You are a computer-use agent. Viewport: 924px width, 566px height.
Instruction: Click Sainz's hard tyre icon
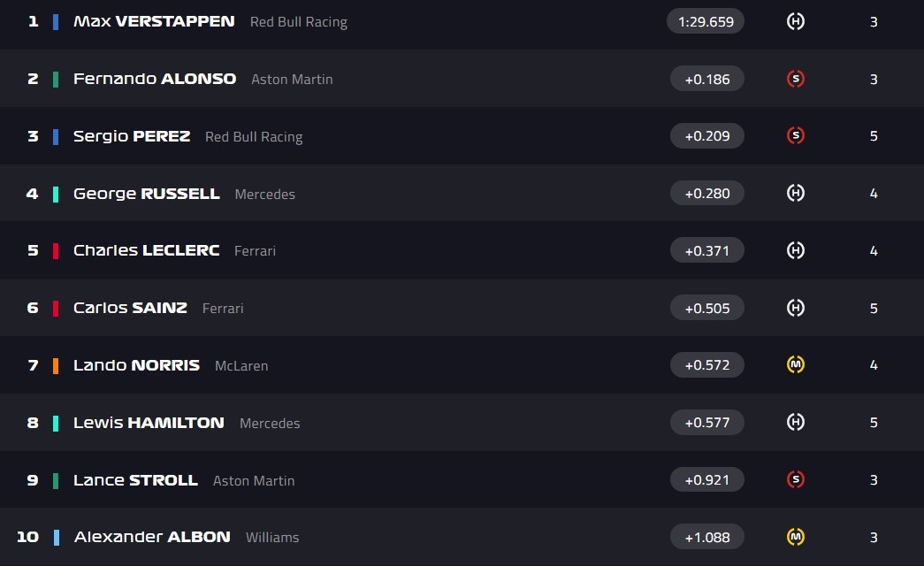click(795, 308)
